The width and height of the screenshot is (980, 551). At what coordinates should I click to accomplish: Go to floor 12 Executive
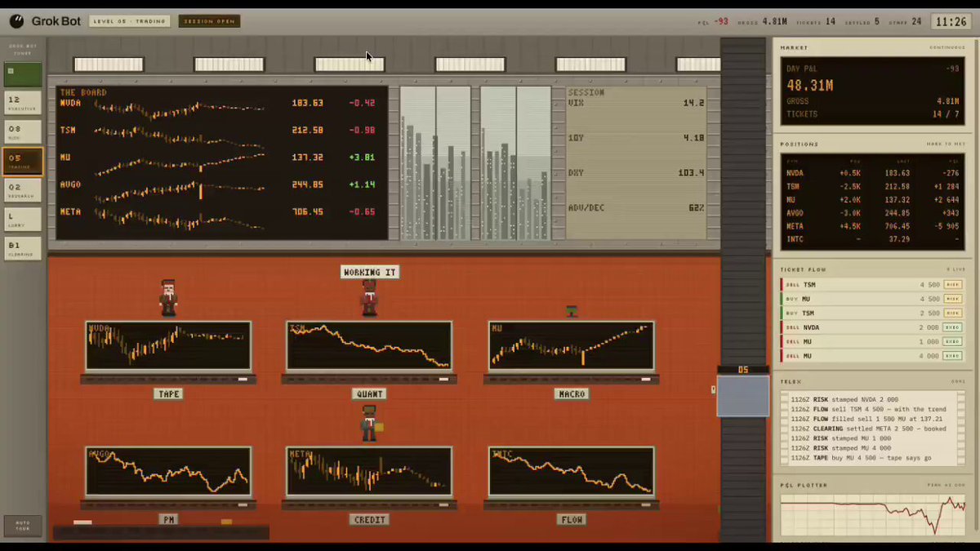pos(22,103)
